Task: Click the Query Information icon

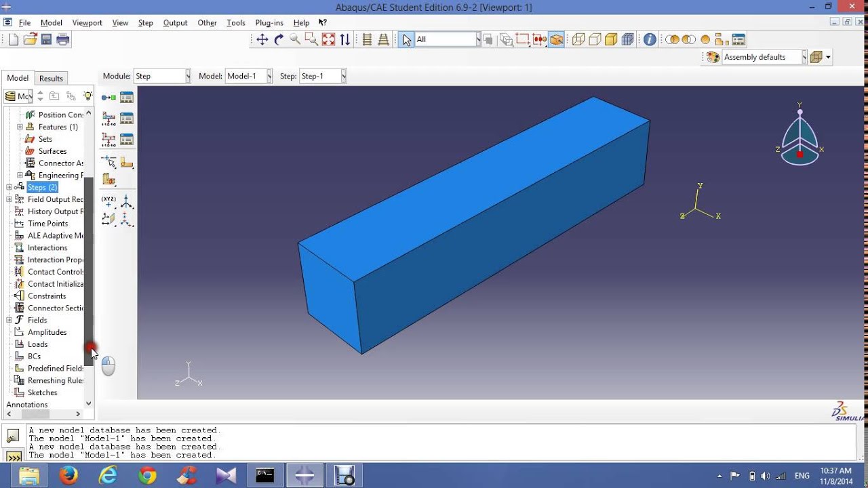Action: (x=650, y=39)
